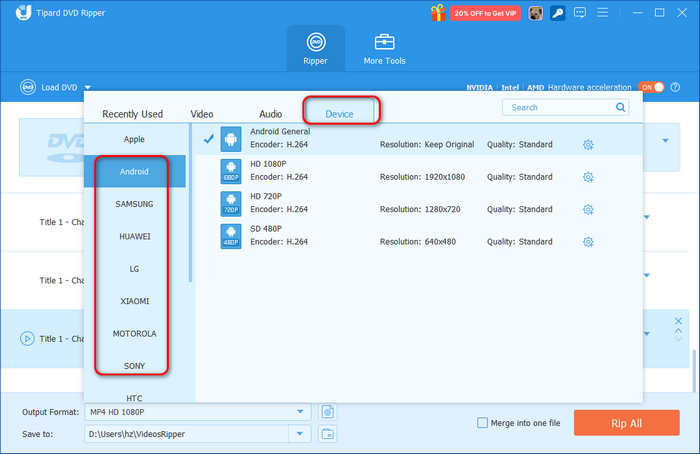Viewport: 700px width, 454px height.
Task: Select XIAOMI device category
Action: pos(134,301)
